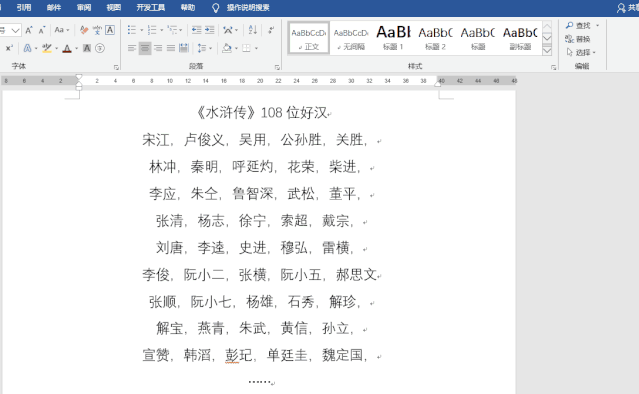This screenshot has width=639, height=394.
Task: Apply the 无间隔 style
Action: [x=351, y=38]
